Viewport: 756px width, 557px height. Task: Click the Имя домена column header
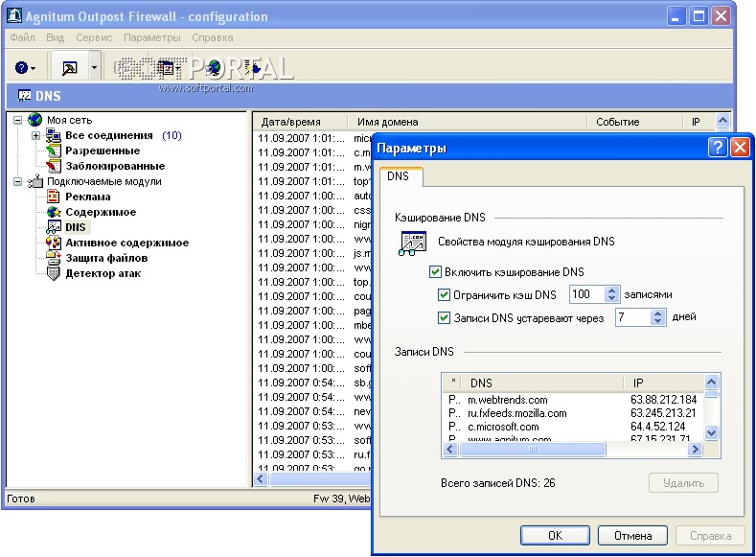click(x=467, y=122)
